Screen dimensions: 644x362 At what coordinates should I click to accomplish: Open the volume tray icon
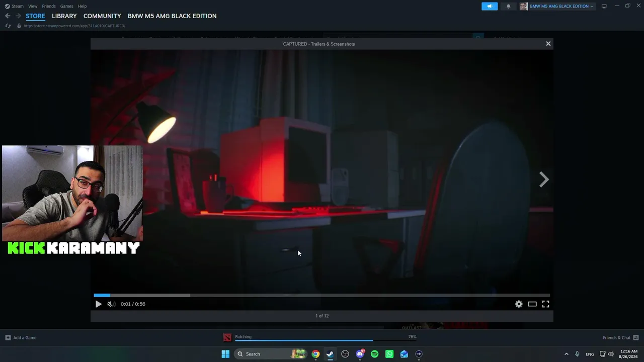click(611, 354)
